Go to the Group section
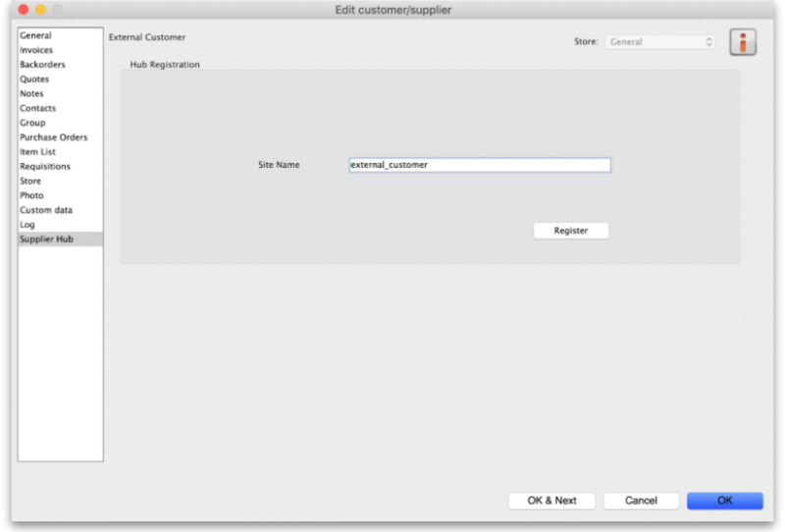The height and width of the screenshot is (532, 785). coord(33,123)
